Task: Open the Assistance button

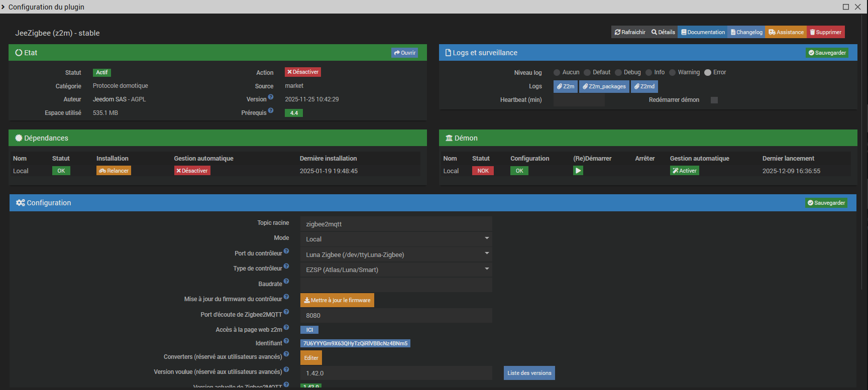Action: click(786, 32)
